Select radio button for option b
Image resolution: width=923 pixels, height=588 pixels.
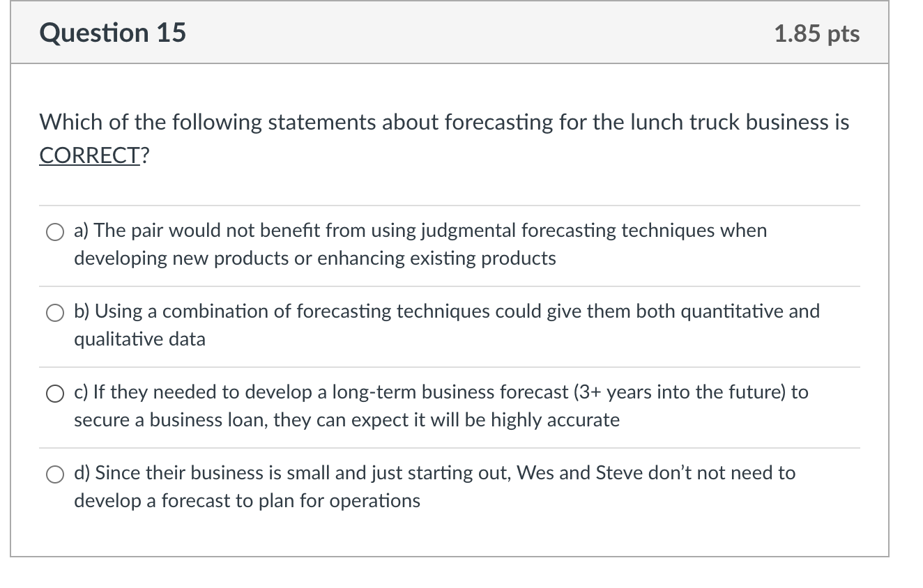point(54,312)
